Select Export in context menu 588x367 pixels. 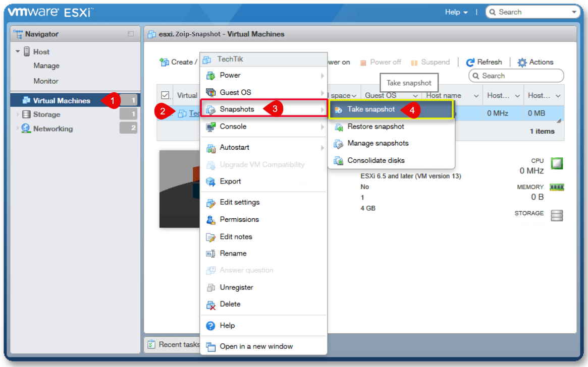263,181
